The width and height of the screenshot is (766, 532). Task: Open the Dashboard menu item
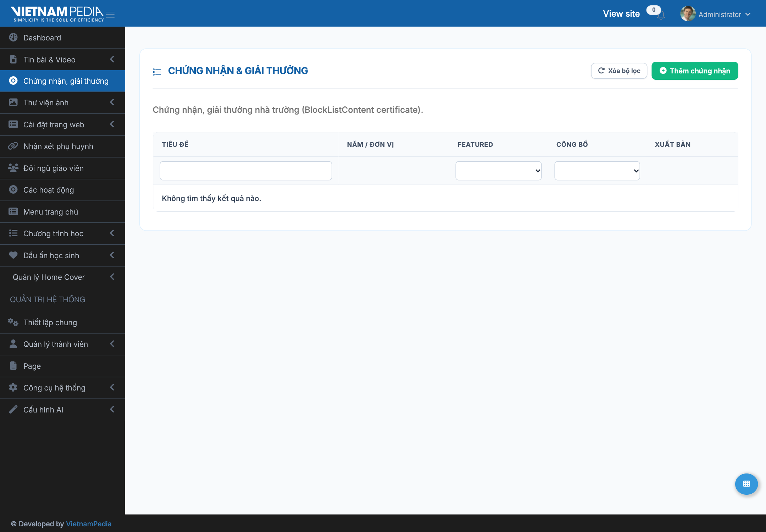click(x=62, y=38)
